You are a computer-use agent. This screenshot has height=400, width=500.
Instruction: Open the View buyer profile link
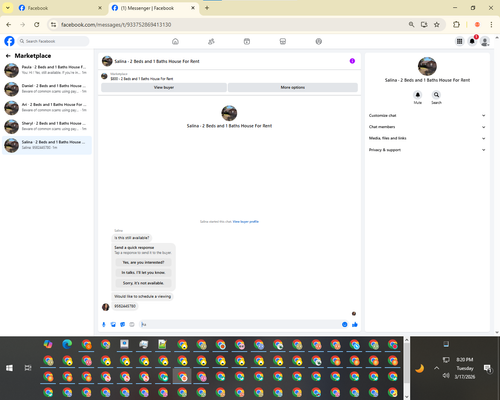click(246, 222)
